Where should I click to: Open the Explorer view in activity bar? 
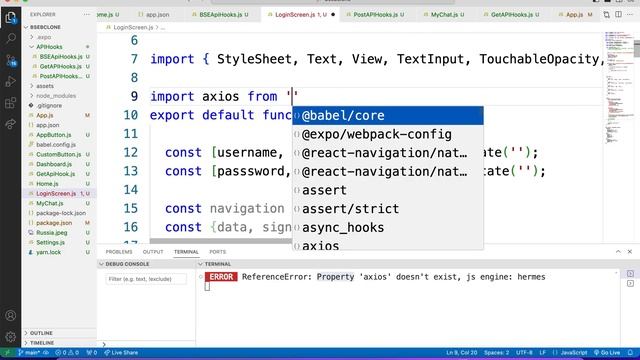pyautogui.click(x=11, y=18)
